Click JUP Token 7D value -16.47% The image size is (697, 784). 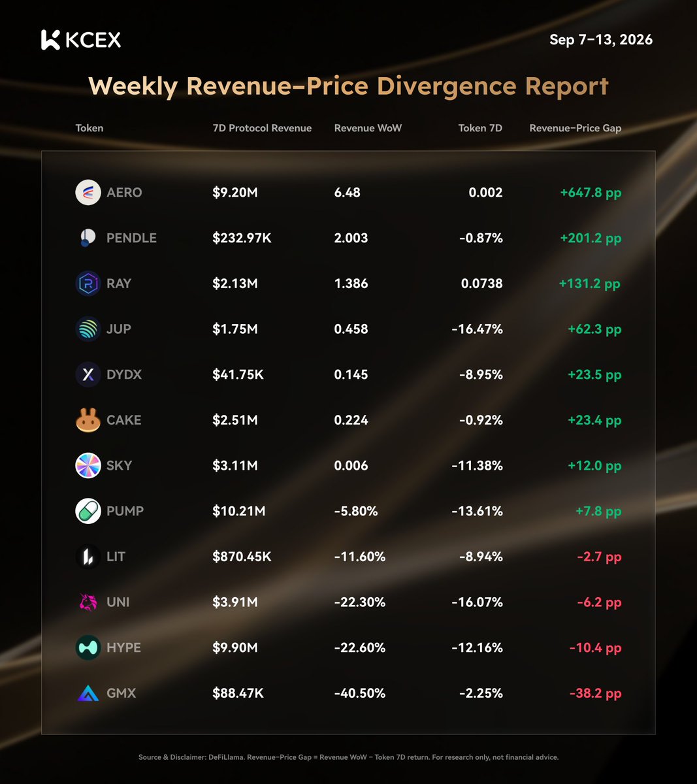[x=478, y=329]
